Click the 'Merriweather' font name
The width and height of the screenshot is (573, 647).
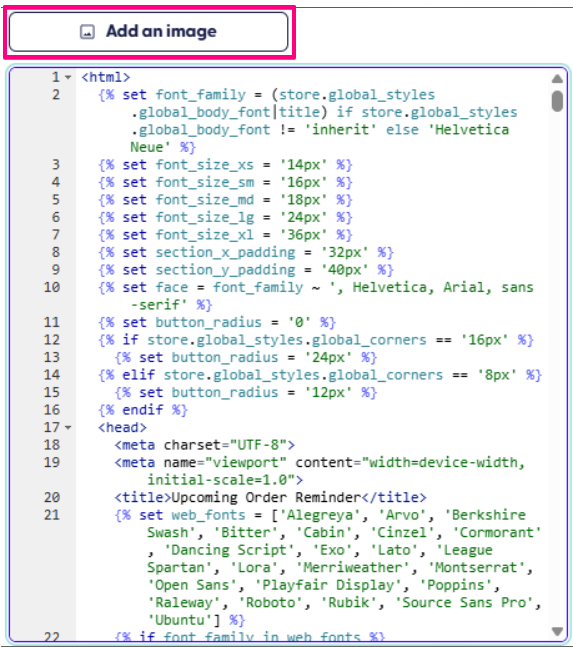pyautogui.click(x=353, y=568)
